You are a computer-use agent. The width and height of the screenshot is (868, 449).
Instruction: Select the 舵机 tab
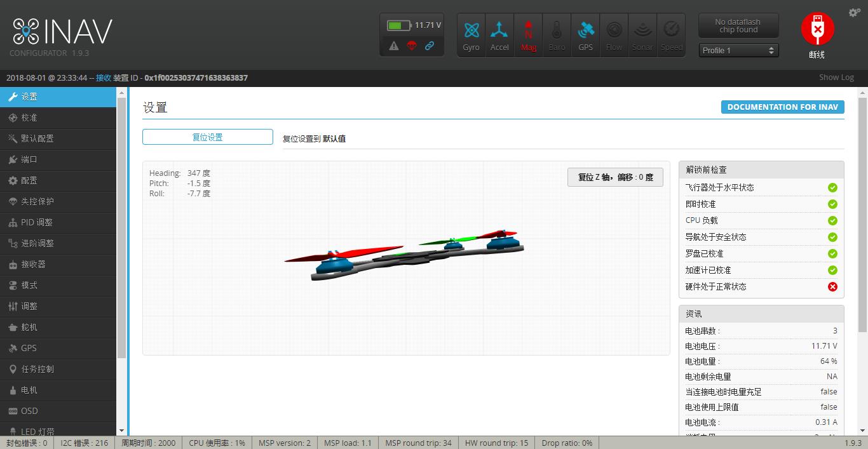point(58,327)
